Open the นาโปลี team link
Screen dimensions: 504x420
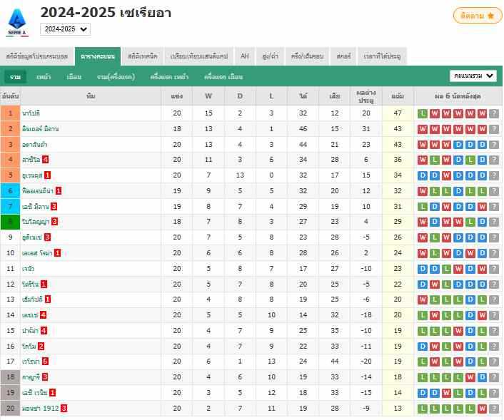(x=31, y=113)
